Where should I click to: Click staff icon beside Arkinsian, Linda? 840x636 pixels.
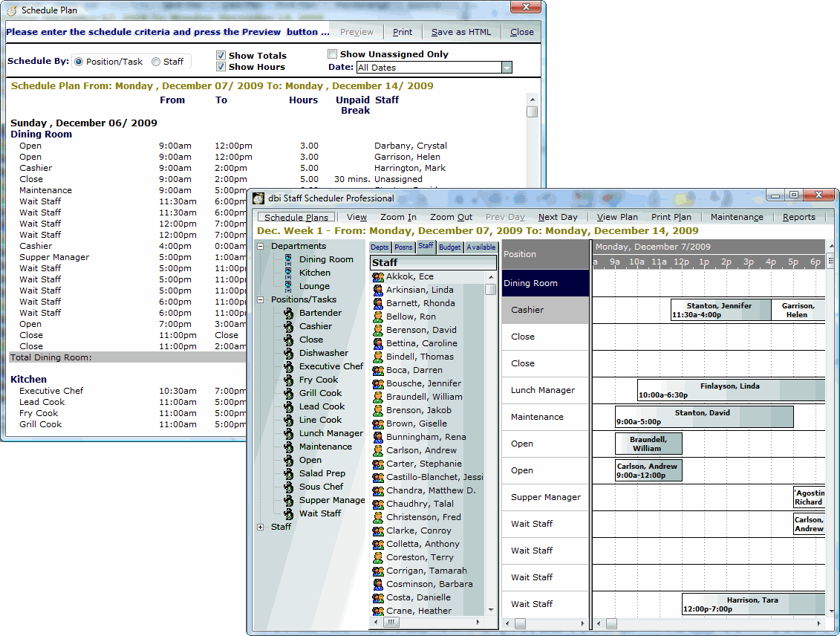(x=378, y=291)
